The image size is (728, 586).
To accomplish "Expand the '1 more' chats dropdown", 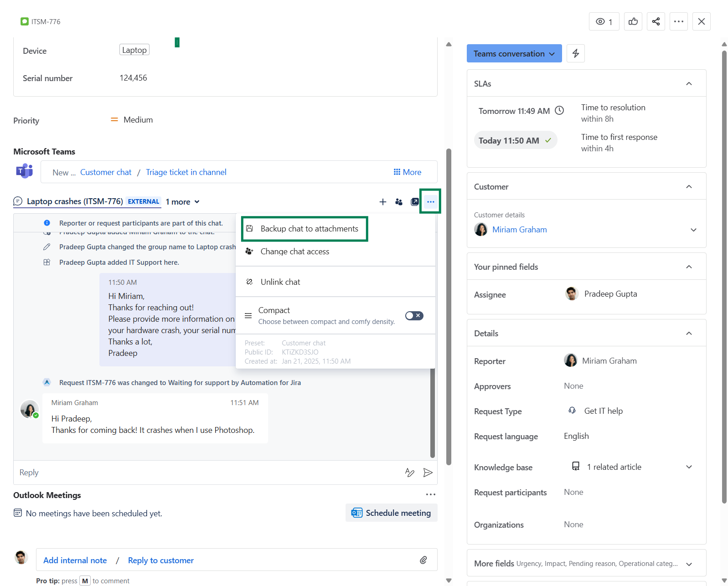I will coord(182,202).
